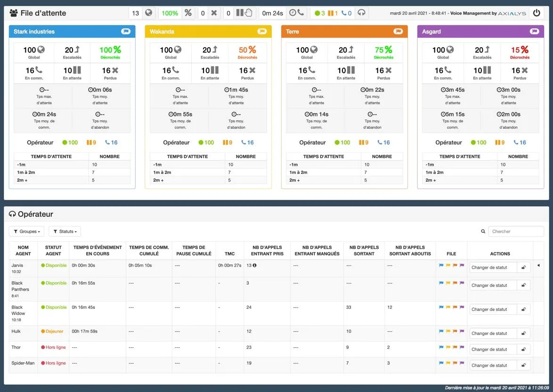553x392 pixels.
Task: Click the headset icon in top bar
Action: 361,13
